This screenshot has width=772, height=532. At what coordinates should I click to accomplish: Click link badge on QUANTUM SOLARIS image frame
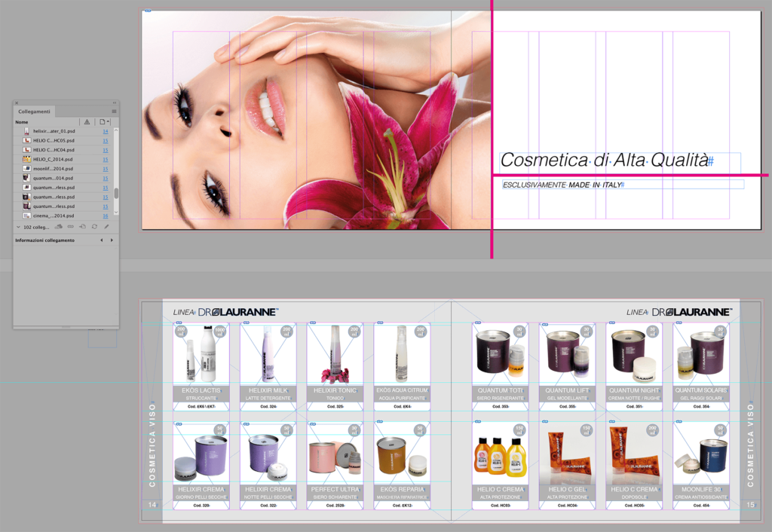coord(679,323)
